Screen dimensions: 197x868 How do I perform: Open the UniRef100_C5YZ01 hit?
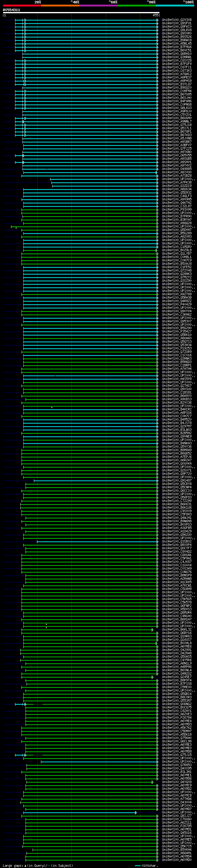pos(177,115)
